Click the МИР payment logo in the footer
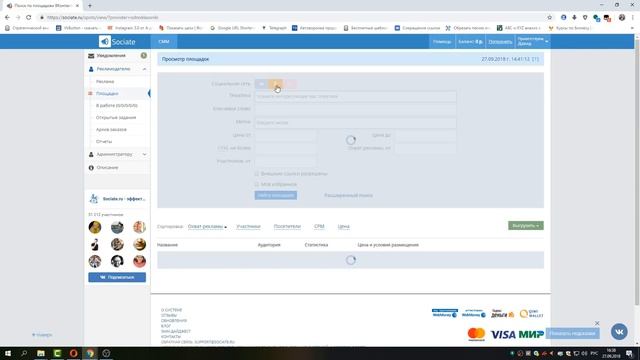The image size is (640, 360). tap(531, 334)
